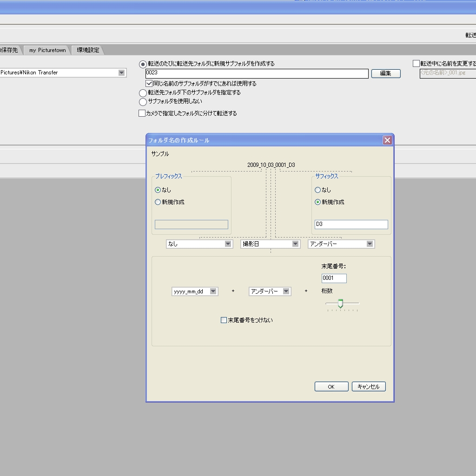The height and width of the screenshot is (476, 476).
Task: Close the フォルダ名の作成ルール dialog
Action: click(x=387, y=140)
